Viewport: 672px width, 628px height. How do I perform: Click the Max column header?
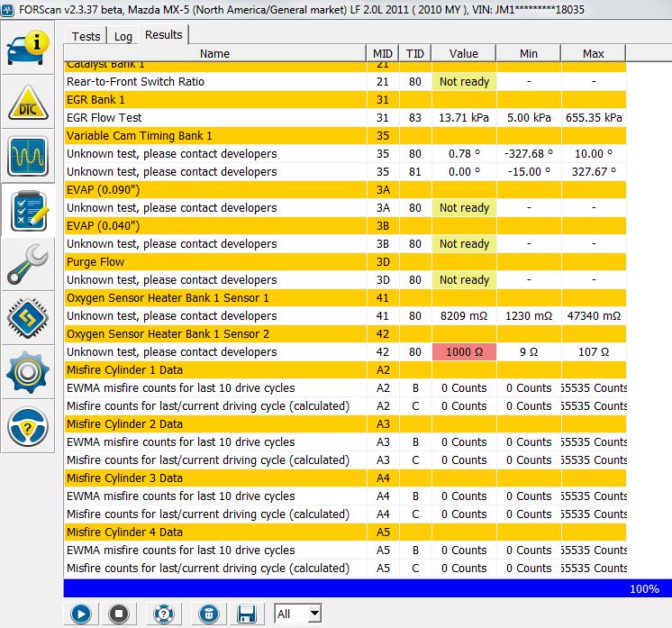click(x=593, y=53)
